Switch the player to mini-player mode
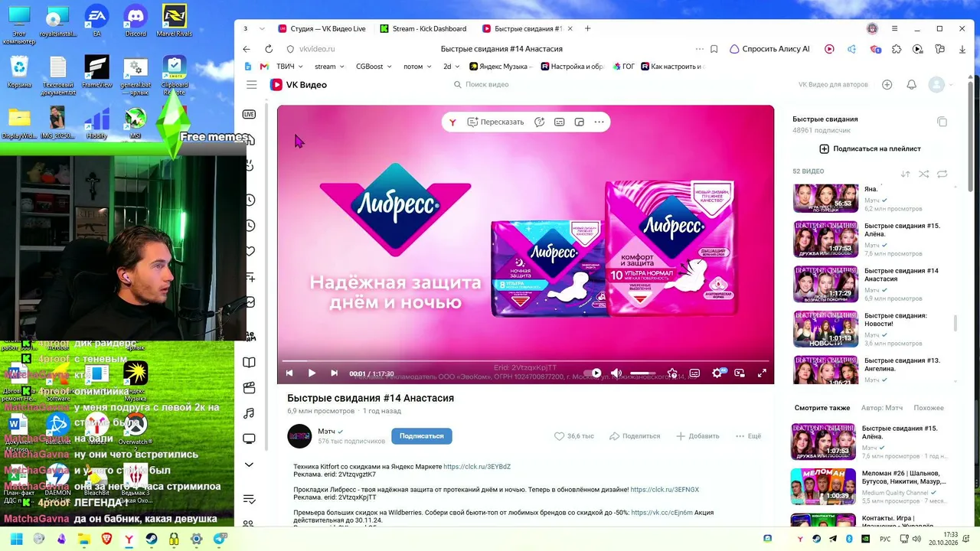This screenshot has height=551, width=980. pyautogui.click(x=740, y=373)
